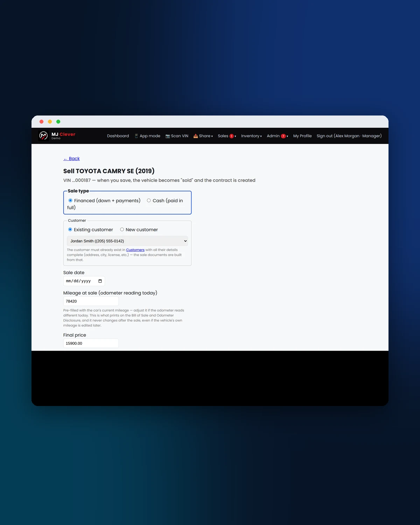Select Financed (down + payments) sale type
Viewport: 420px width, 525px height.
pyautogui.click(x=70, y=201)
